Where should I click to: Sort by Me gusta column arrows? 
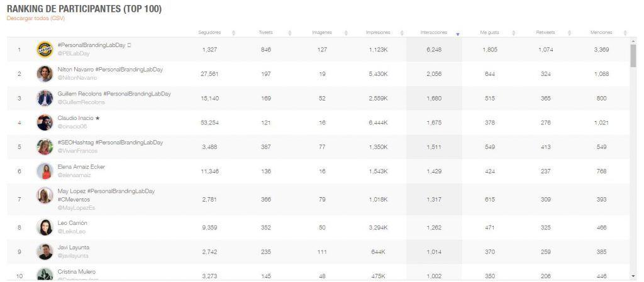(x=513, y=33)
